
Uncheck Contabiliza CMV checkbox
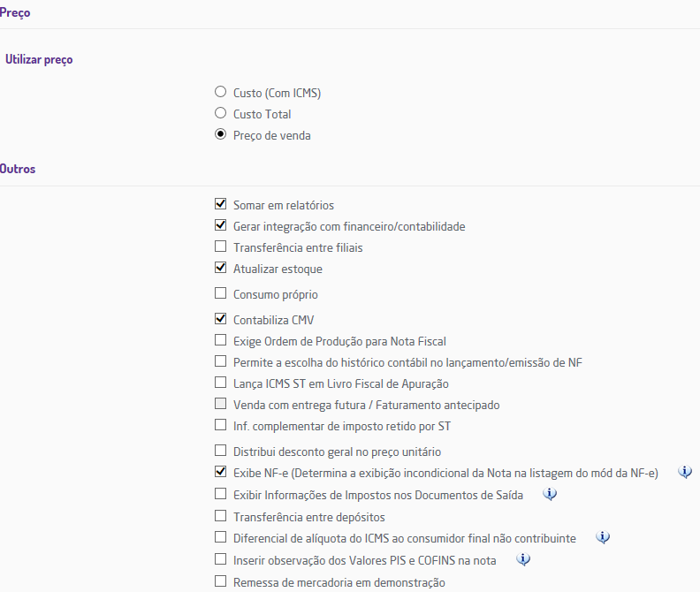tap(221, 319)
